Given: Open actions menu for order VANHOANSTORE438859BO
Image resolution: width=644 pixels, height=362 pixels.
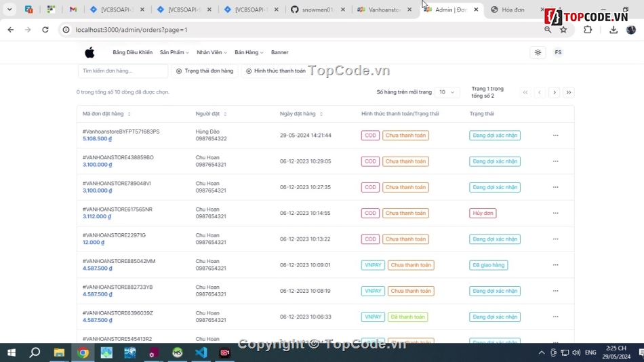Looking at the screenshot, I should point(555,161).
